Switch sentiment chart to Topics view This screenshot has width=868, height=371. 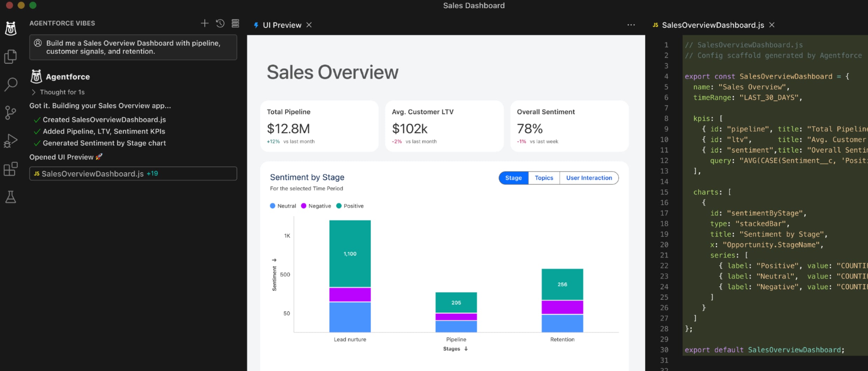(x=543, y=178)
